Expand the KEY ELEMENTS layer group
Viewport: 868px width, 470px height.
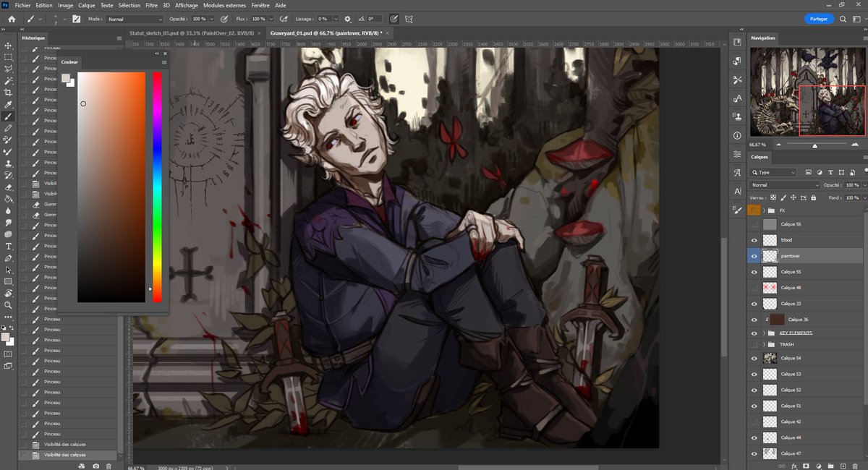pos(765,333)
